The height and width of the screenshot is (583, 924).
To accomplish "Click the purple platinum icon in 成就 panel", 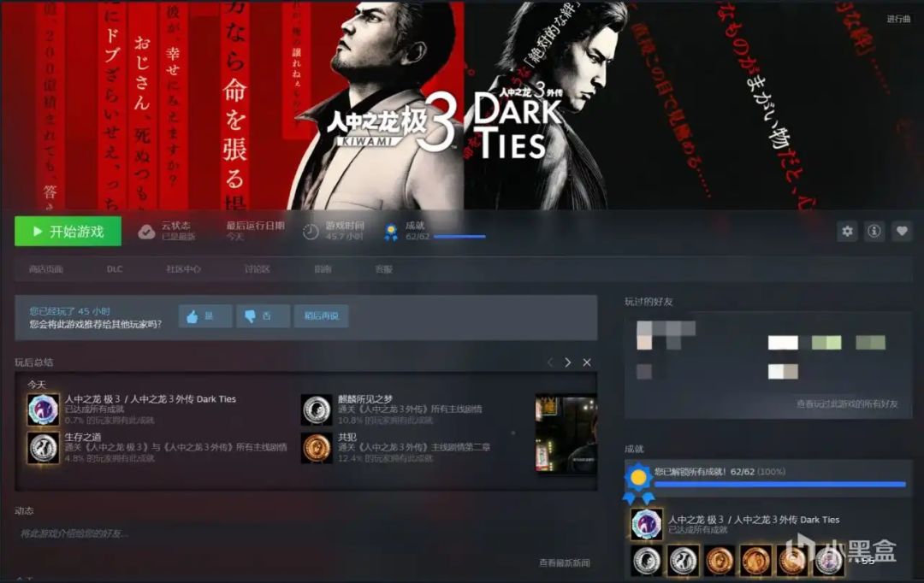I will [x=646, y=524].
